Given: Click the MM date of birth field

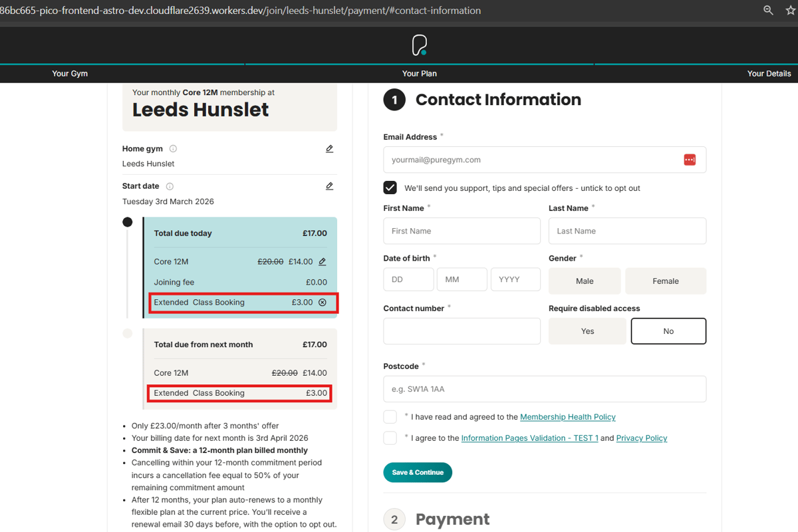Looking at the screenshot, I should coord(462,279).
